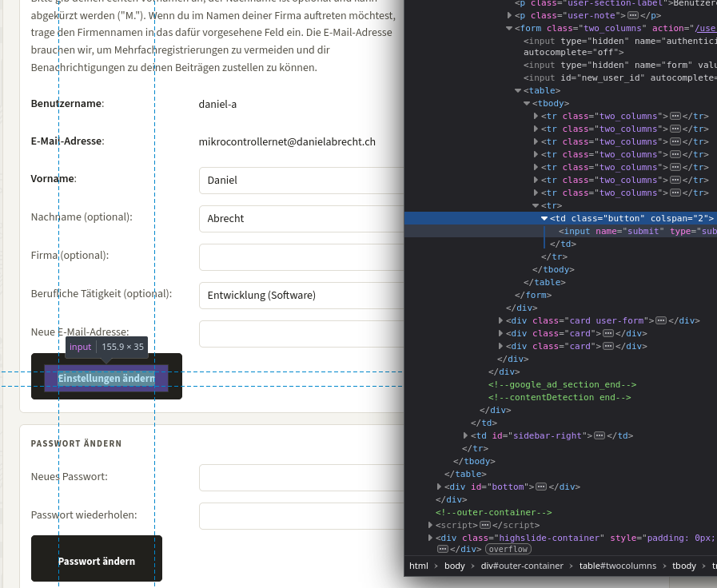Select tbody in the breadcrumb bar
Image resolution: width=717 pixels, height=588 pixels.
pos(683,566)
